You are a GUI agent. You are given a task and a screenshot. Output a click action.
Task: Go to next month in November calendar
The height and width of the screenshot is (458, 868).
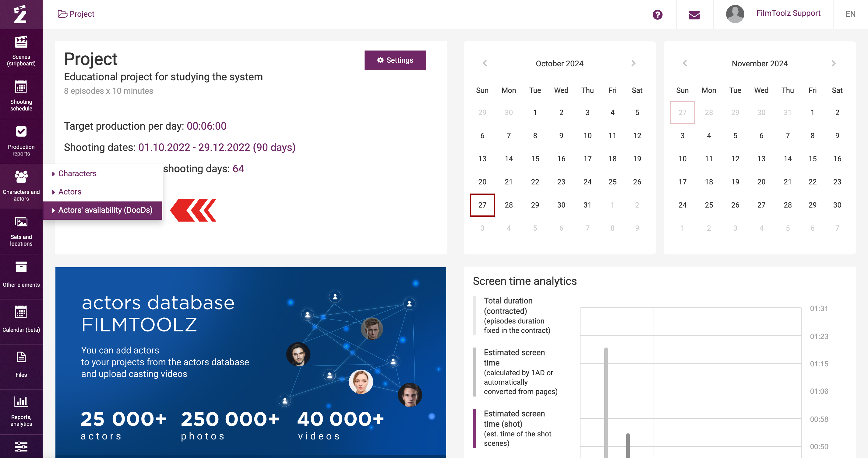(x=834, y=63)
